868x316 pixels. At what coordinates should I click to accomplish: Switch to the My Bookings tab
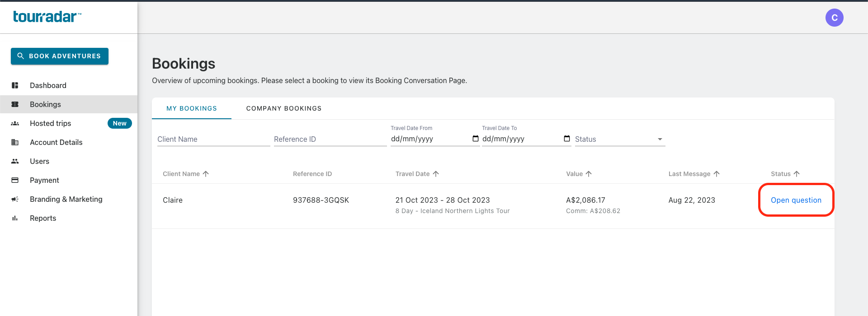coord(192,108)
